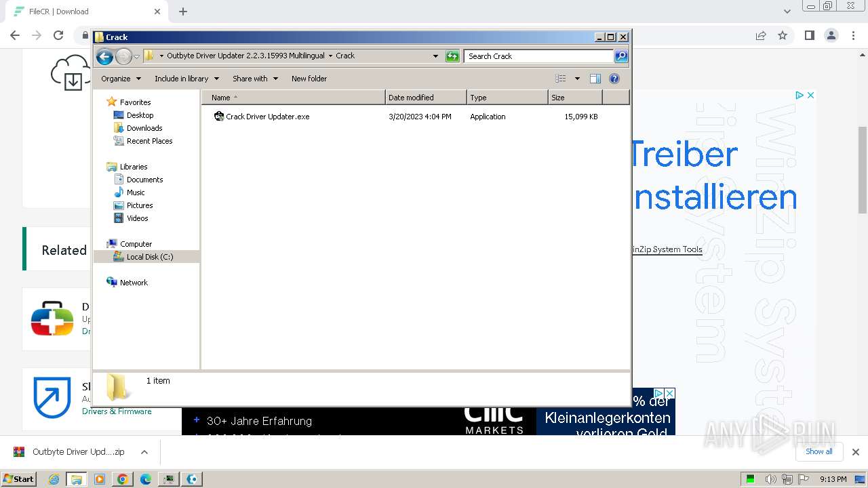The width and height of the screenshot is (868, 488).
Task: Open the Organize menu
Action: pos(121,79)
